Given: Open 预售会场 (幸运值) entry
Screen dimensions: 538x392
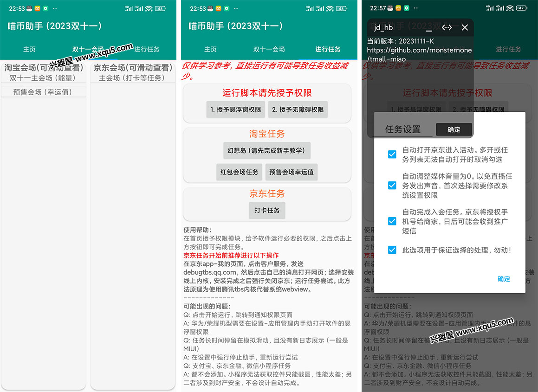Looking at the screenshot, I should coord(43,92).
